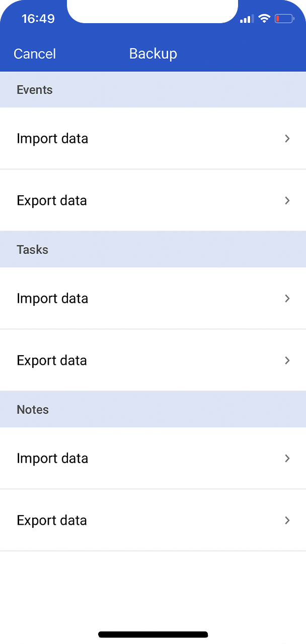Select Export data under Tasks
306x644 pixels.
[52, 360]
